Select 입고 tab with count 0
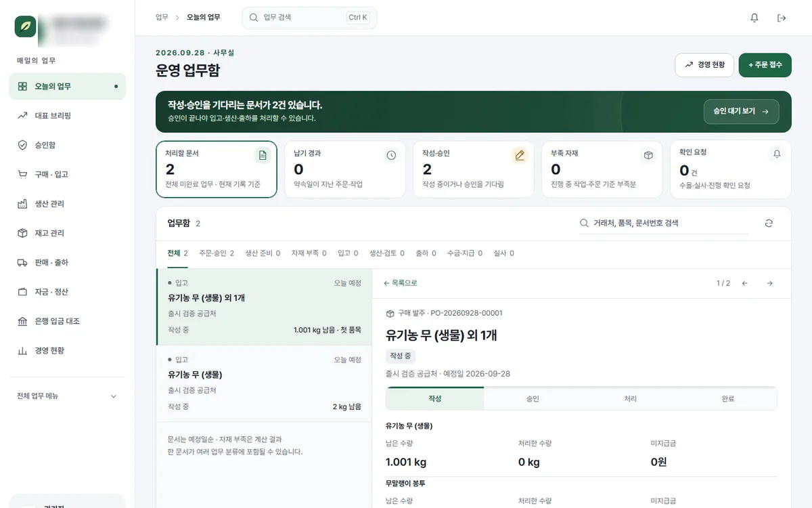The height and width of the screenshot is (508, 812). (348, 253)
